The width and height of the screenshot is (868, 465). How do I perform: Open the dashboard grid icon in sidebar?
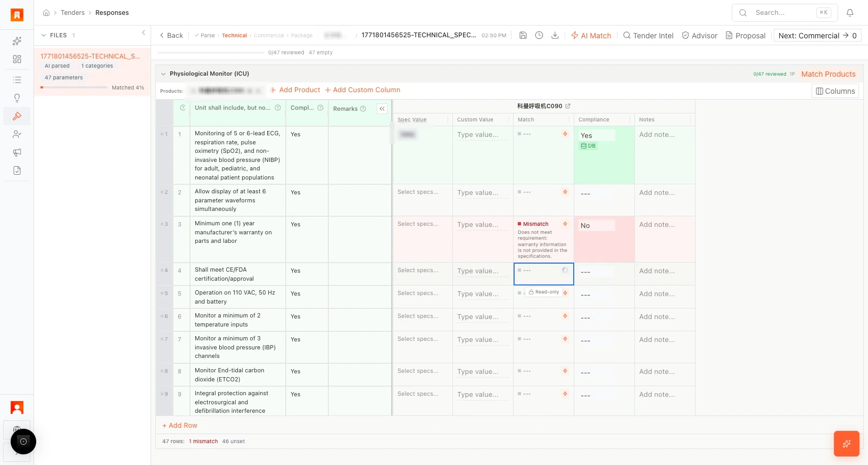pyautogui.click(x=17, y=59)
